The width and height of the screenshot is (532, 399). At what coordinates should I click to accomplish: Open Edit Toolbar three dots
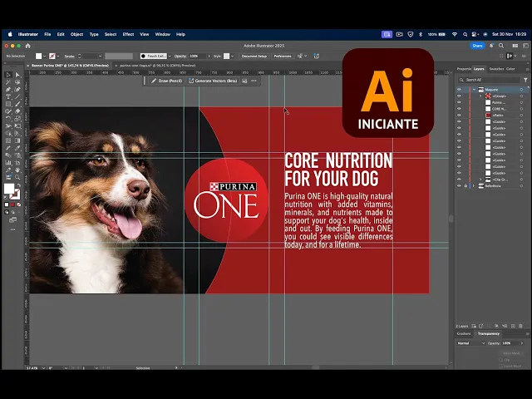pos(13,229)
